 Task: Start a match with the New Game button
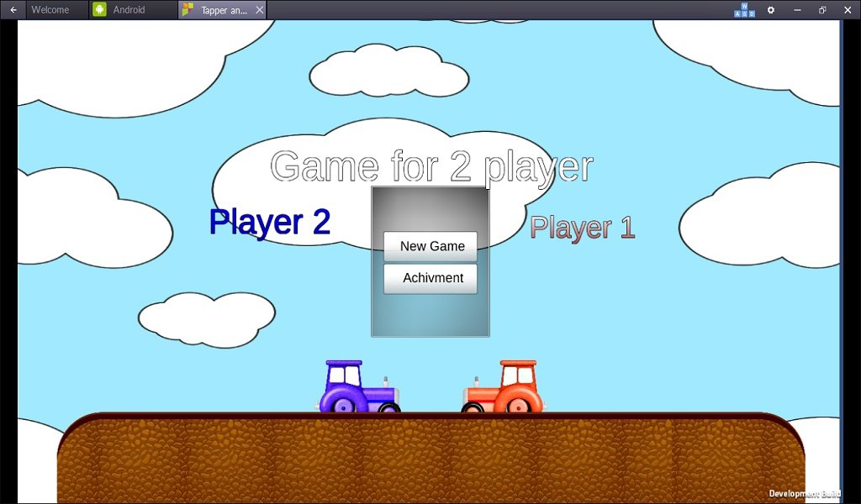(430, 246)
